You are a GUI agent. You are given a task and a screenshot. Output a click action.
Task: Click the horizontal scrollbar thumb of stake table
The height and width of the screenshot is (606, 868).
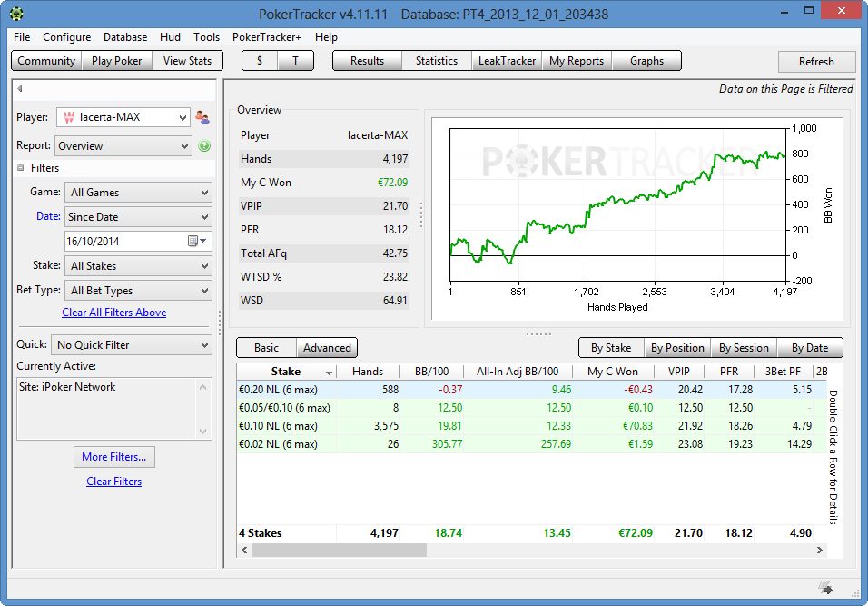(x=340, y=550)
